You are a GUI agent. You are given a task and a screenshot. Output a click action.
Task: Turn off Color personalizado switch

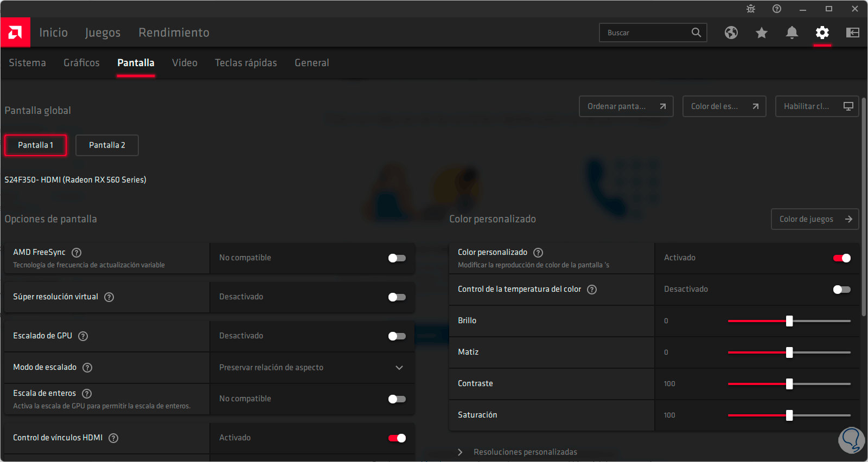[842, 258]
